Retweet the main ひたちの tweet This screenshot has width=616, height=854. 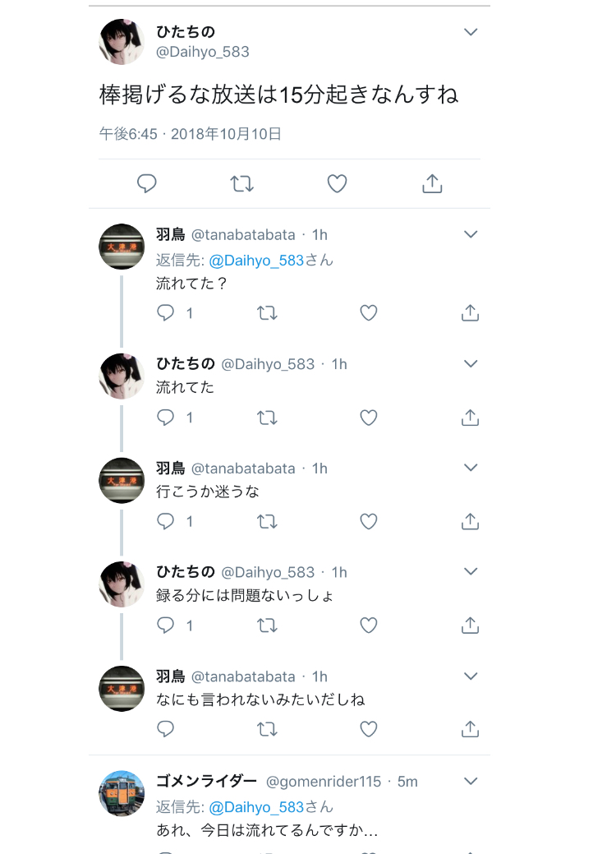[x=242, y=183]
